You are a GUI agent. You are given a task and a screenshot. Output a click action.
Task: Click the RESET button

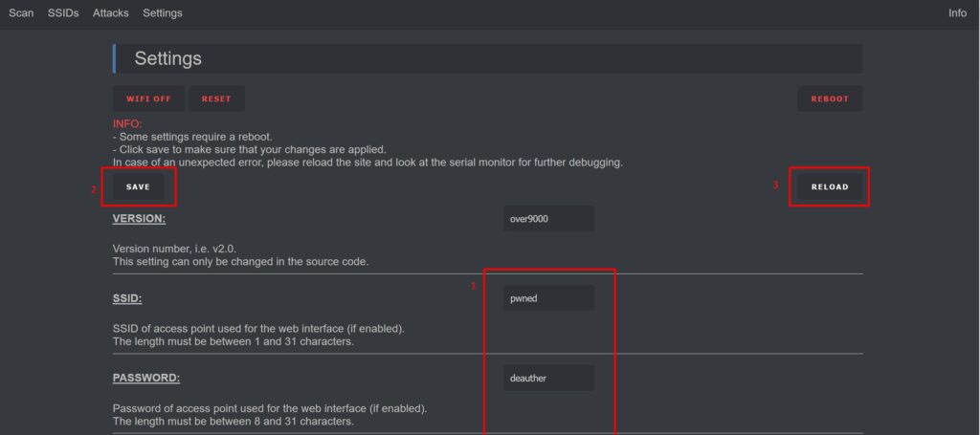[216, 98]
